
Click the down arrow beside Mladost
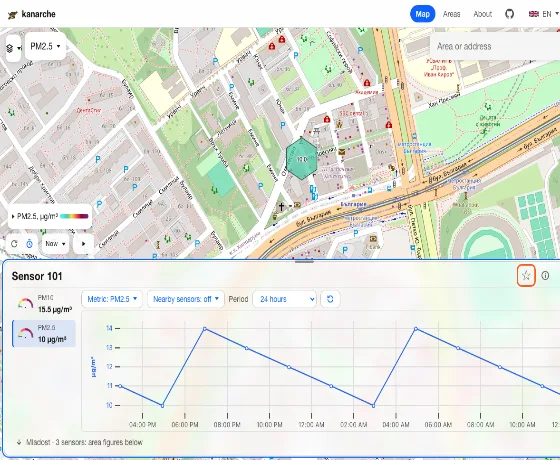pyautogui.click(x=19, y=442)
